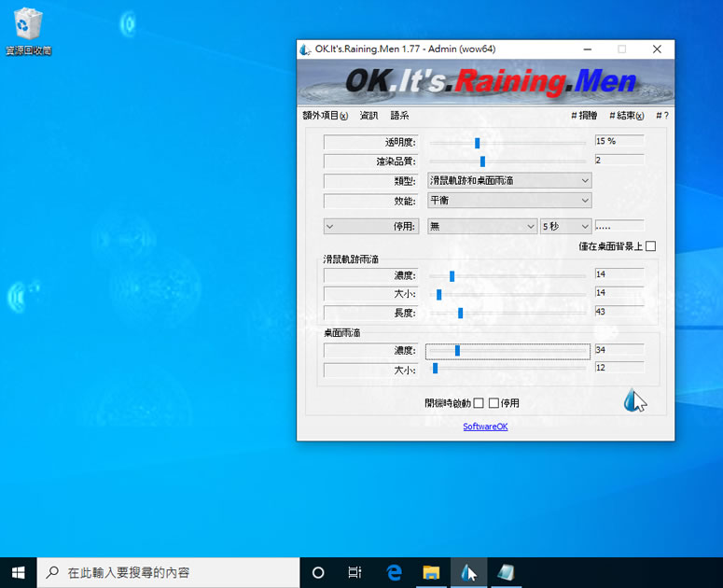Check the 停用 checkbox at the bottom
This screenshot has height=588, width=723.
click(494, 403)
